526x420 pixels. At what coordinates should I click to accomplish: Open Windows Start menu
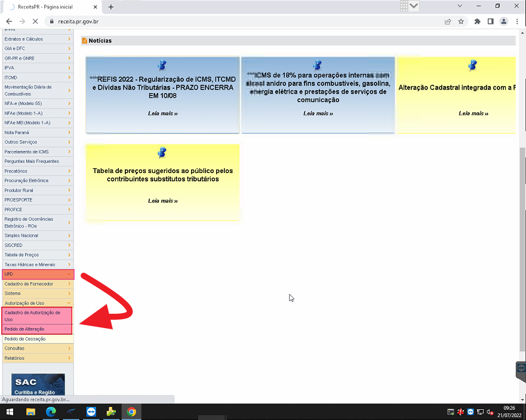pyautogui.click(x=10, y=412)
